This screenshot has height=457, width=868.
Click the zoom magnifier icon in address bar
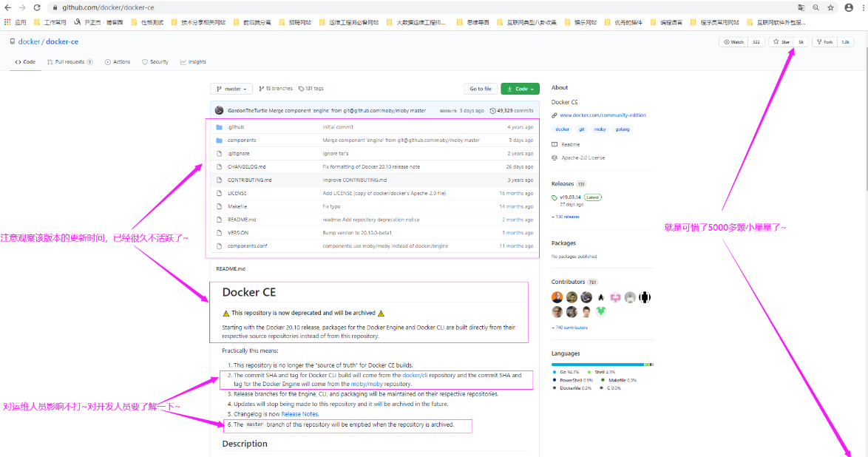[816, 7]
